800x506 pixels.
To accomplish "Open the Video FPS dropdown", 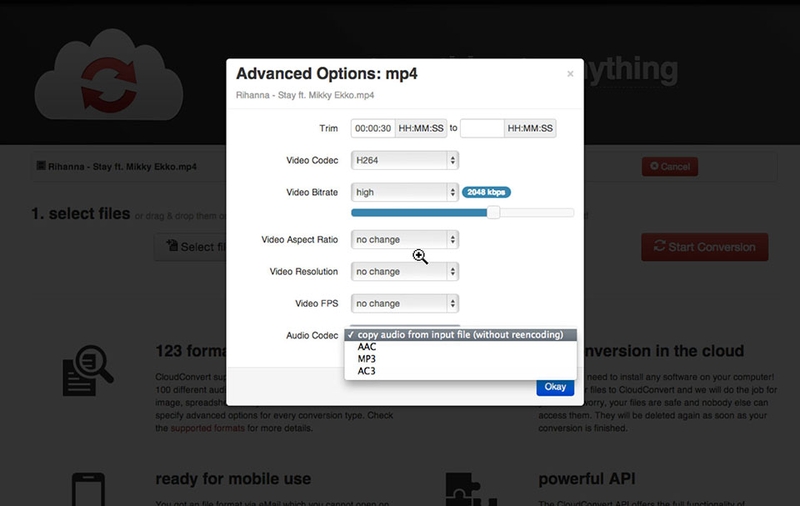I will click(x=405, y=303).
